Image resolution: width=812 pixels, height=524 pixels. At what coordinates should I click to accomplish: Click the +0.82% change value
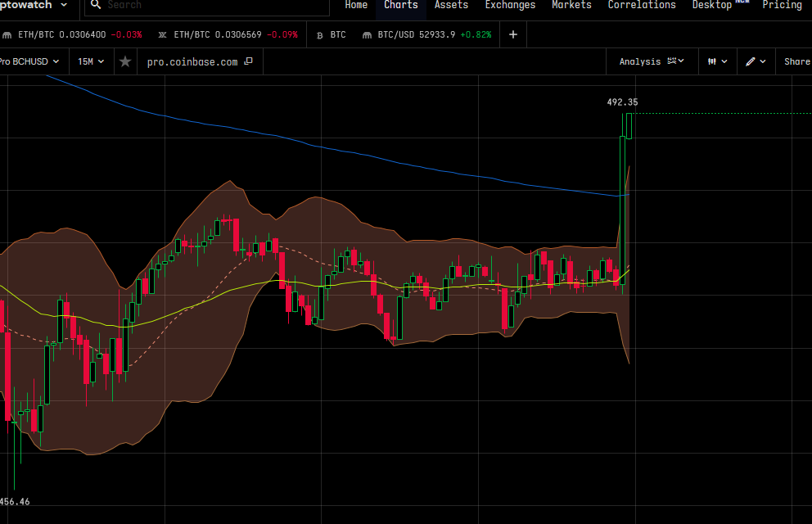pos(476,34)
